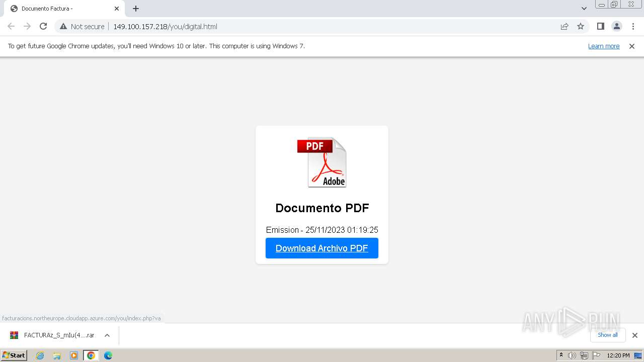Click the WinRAR icon on the downloaded file
The width and height of the screenshot is (644, 362).
14,335
